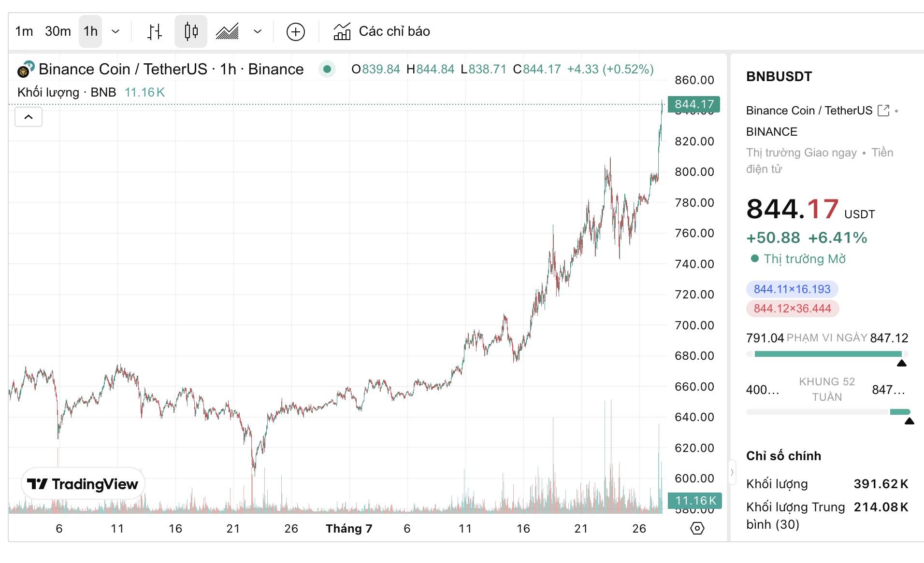Click the +50.88 +6.41% change text
This screenshot has width=924, height=563.
coord(807,238)
